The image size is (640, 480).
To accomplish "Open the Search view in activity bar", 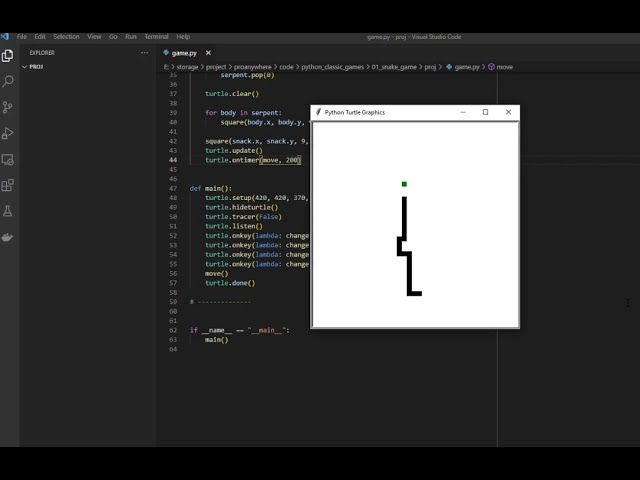I will click(7, 81).
